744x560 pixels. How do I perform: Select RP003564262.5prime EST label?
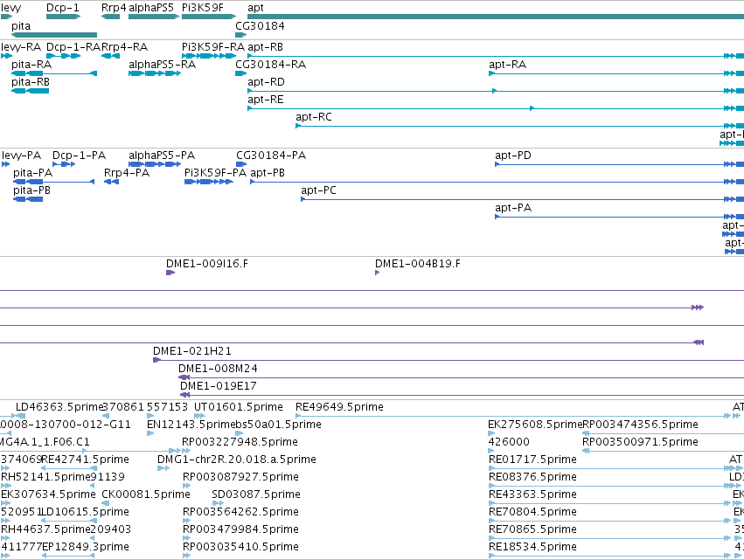pos(240,513)
